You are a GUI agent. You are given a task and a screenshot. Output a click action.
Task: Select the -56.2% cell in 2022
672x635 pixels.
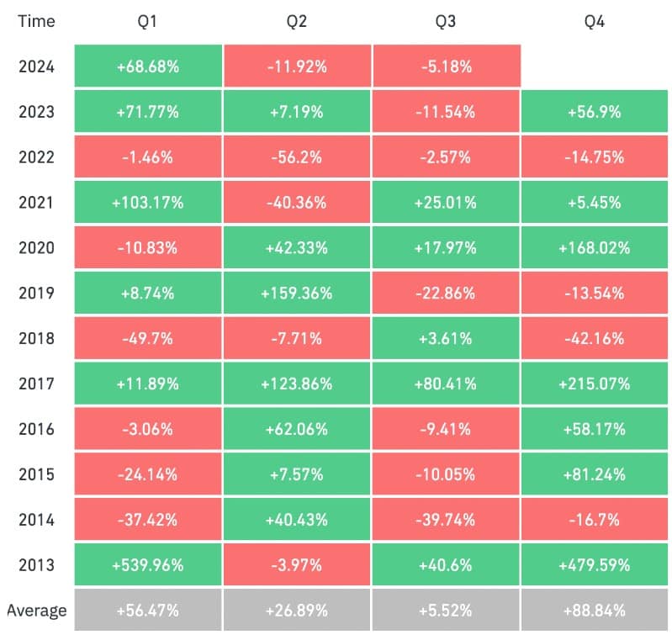[297, 156]
